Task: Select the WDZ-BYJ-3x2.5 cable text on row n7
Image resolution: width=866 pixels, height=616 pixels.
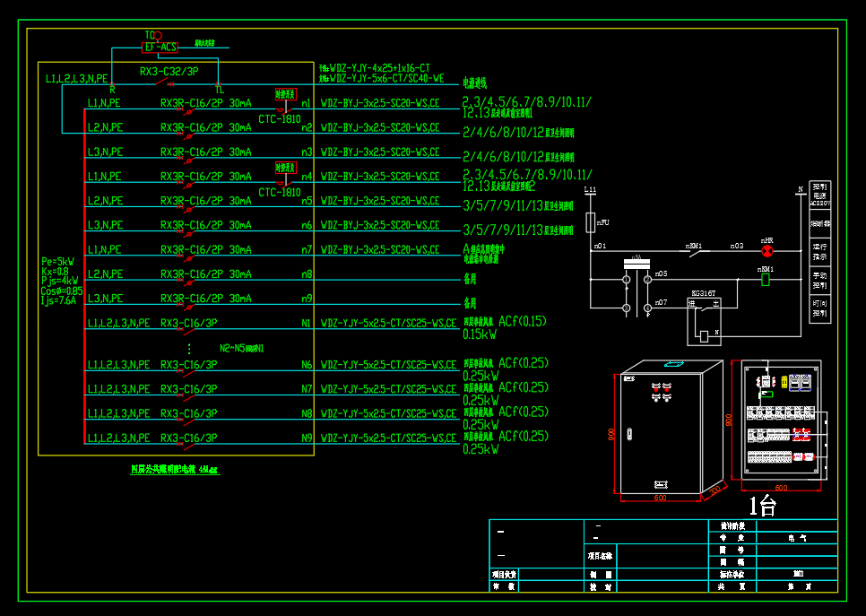Action: 380,249
